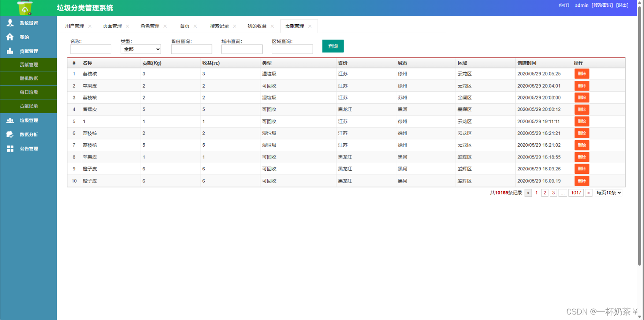The image size is (644, 320).
Task: Delete row 10 橙子皮 at 16:09:19
Action: [582, 181]
